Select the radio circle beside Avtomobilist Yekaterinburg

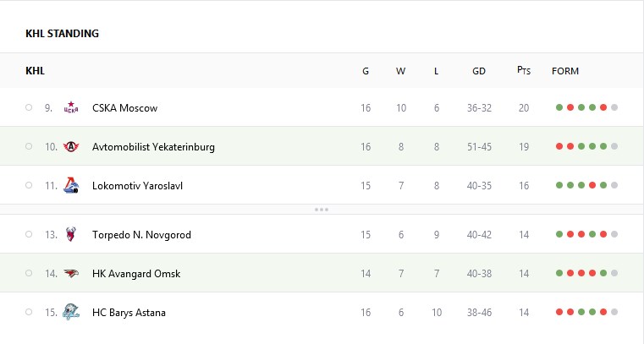coord(29,146)
